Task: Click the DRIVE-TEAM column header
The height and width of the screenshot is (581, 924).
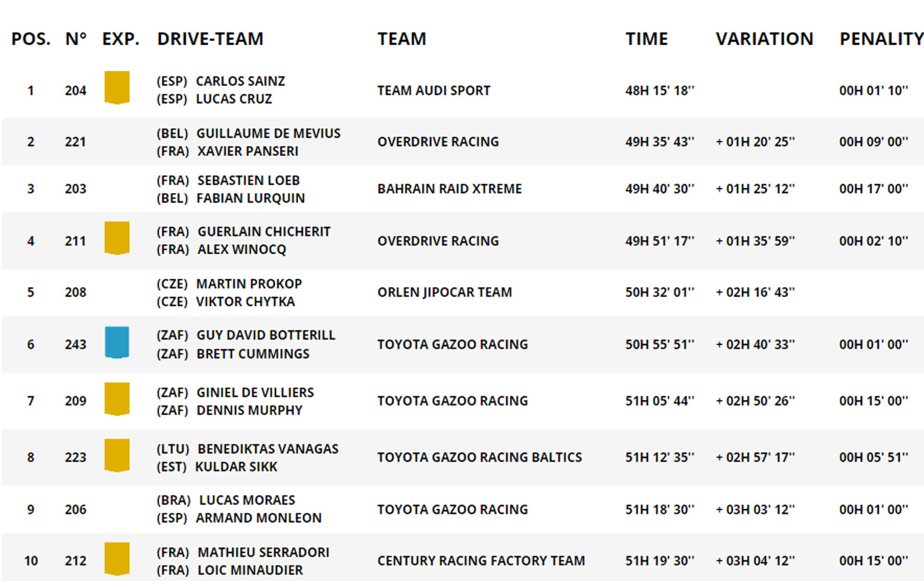Action: coord(210,39)
